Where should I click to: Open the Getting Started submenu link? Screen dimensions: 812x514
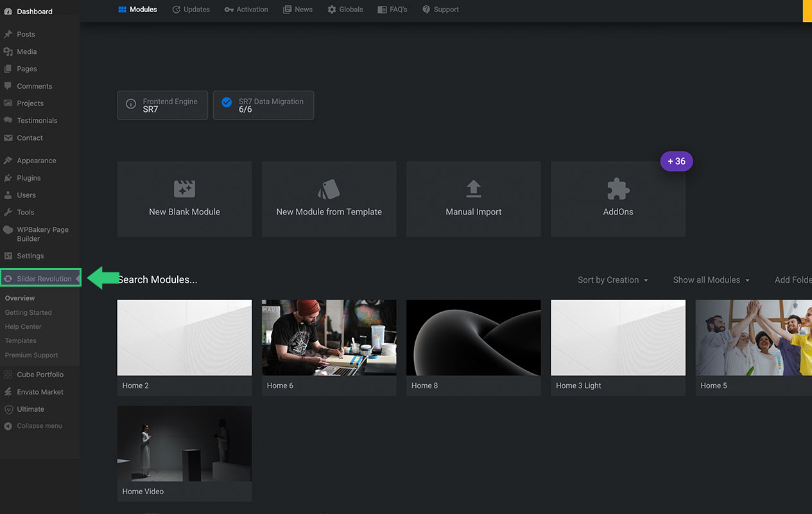pos(28,312)
